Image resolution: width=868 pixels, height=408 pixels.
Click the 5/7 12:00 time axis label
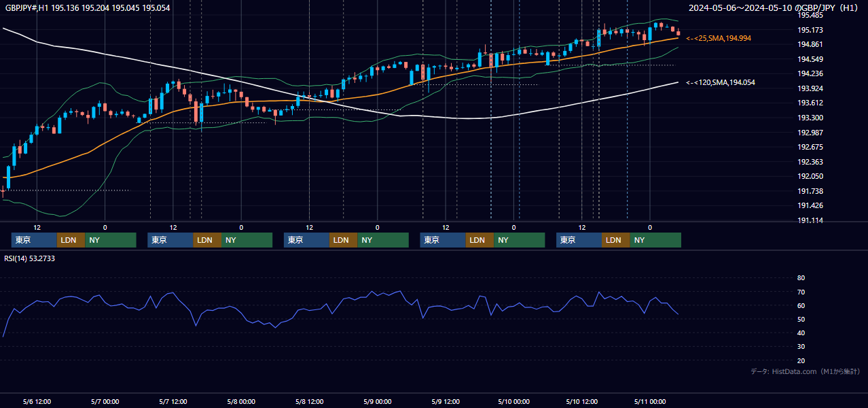click(173, 401)
